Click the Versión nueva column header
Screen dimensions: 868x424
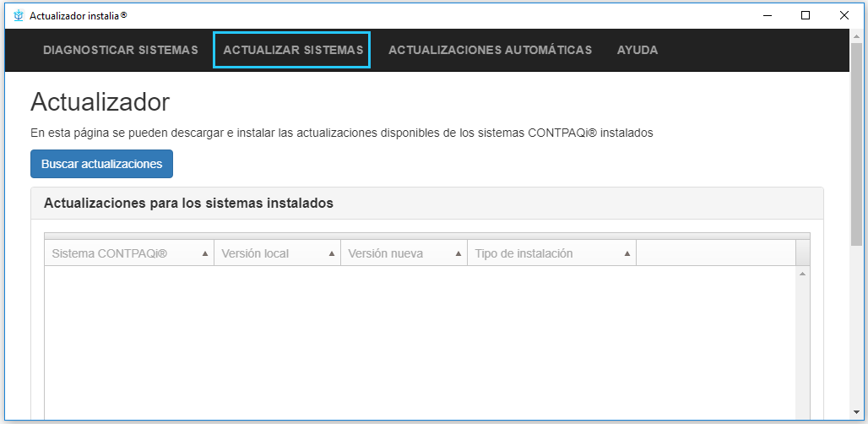(x=404, y=253)
